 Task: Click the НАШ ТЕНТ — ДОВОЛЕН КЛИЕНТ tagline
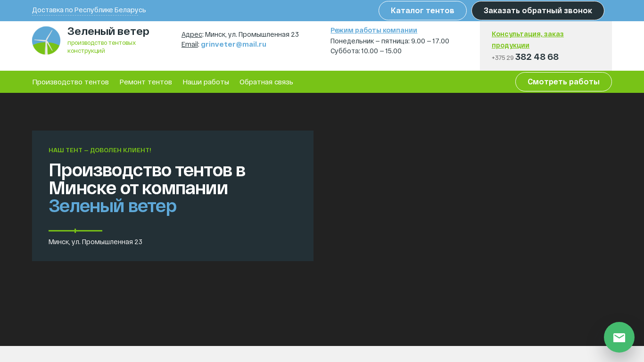coord(99,150)
